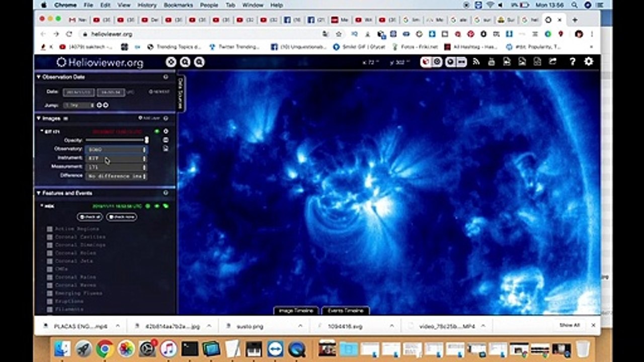Switch to 3D view cube button

pyautogui.click(x=426, y=62)
